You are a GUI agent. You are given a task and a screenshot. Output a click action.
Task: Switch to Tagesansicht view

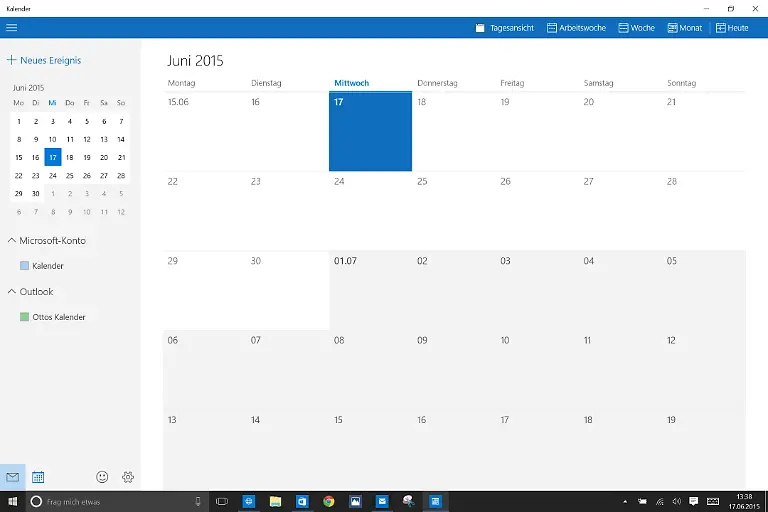505,28
